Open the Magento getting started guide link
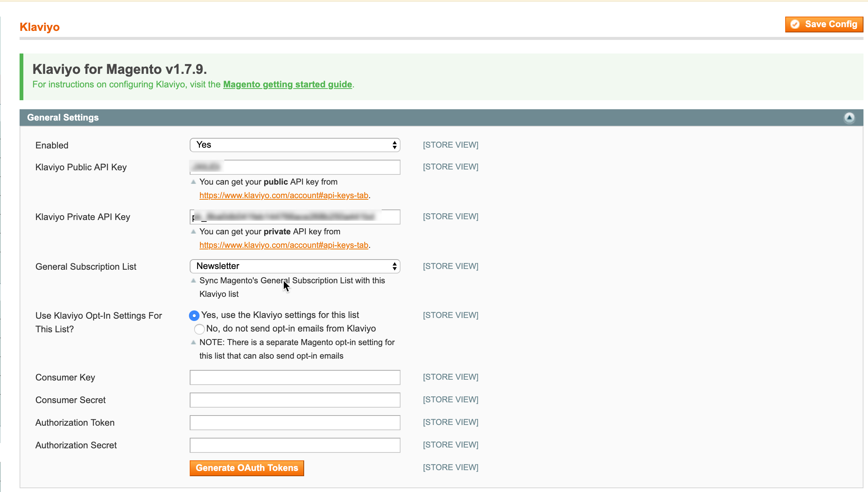The height and width of the screenshot is (492, 868). 288,84
